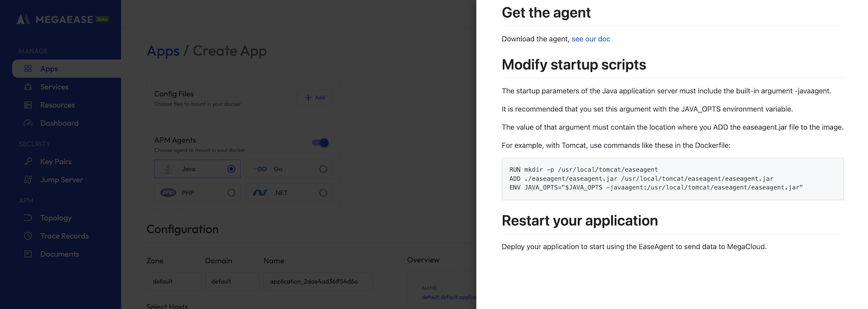This screenshot has width=868, height=309.
Task: Click the Key Pairs key icon
Action: click(28, 161)
